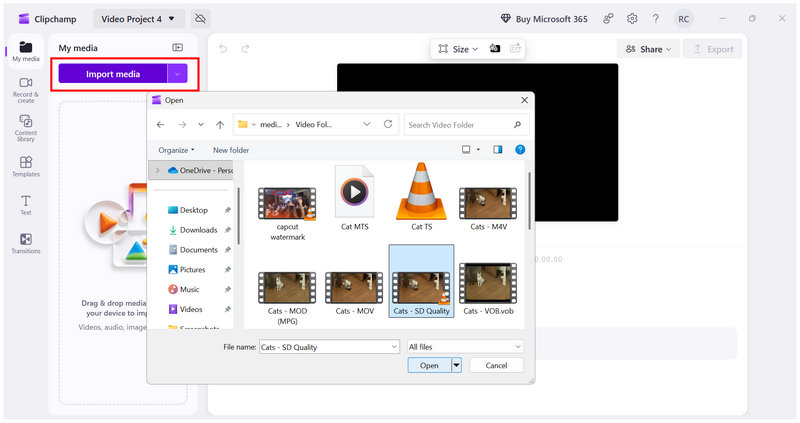
Task: Open Transitions in the sidebar
Action: click(26, 243)
